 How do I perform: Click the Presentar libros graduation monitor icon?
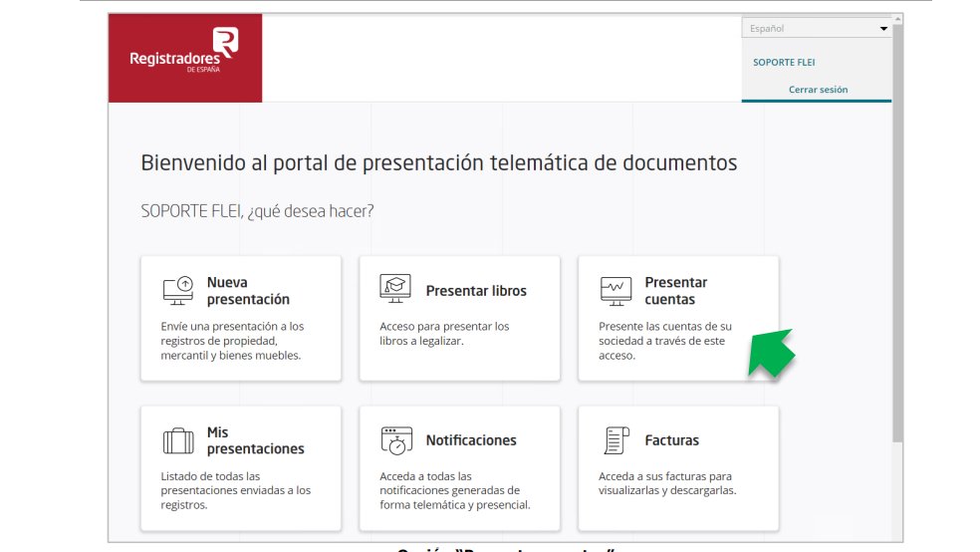click(x=395, y=289)
